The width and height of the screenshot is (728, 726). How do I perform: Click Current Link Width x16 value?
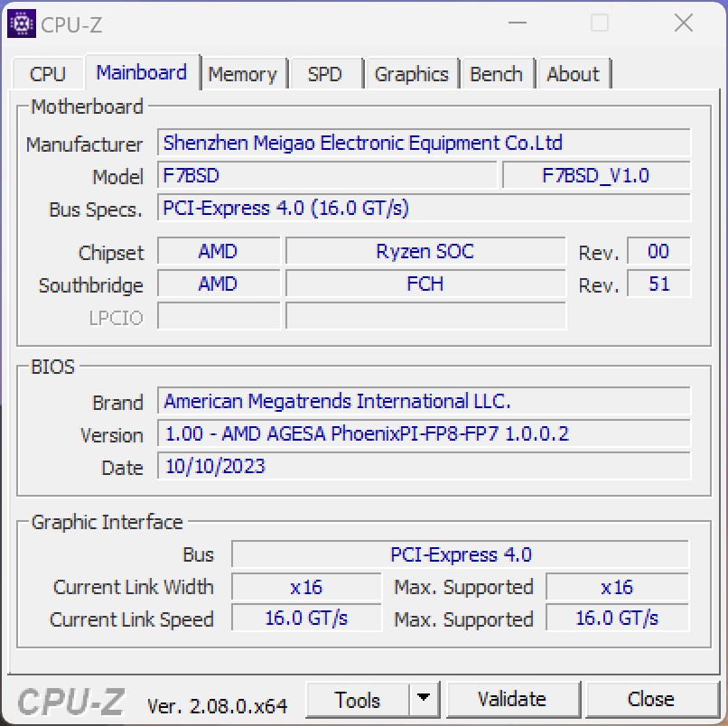click(306, 587)
